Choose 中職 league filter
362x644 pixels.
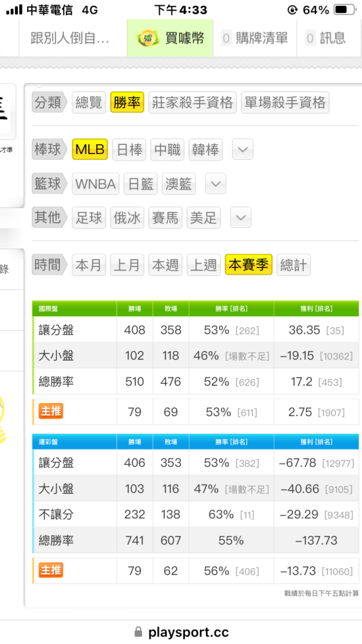[x=167, y=149]
